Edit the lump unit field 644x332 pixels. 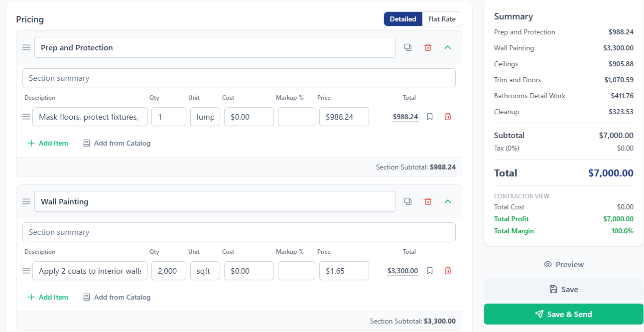[205, 117]
